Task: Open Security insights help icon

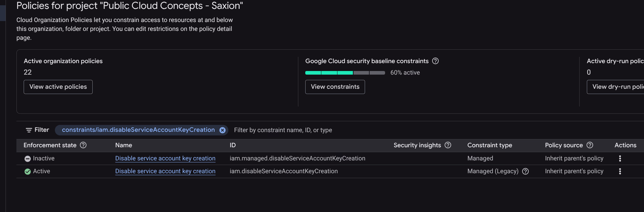Action: click(448, 145)
